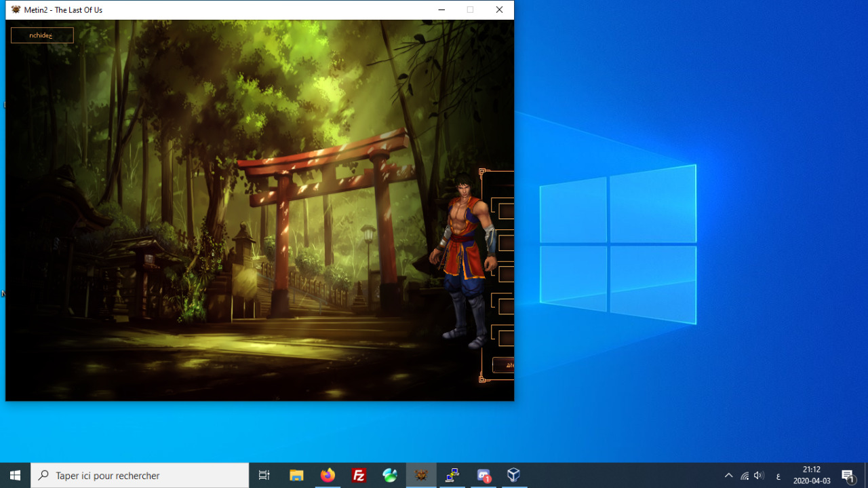Open the green ball app on the taskbar
The image size is (868, 488).
[390, 475]
